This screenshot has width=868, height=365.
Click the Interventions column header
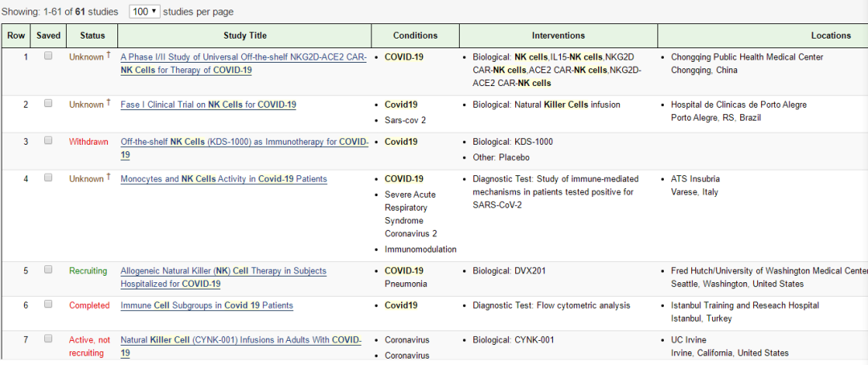[558, 35]
